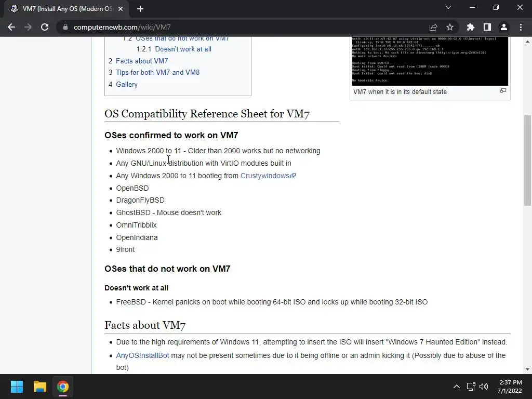Image resolution: width=532 pixels, height=399 pixels.
Task: Go back to the previous page
Action: (11, 27)
